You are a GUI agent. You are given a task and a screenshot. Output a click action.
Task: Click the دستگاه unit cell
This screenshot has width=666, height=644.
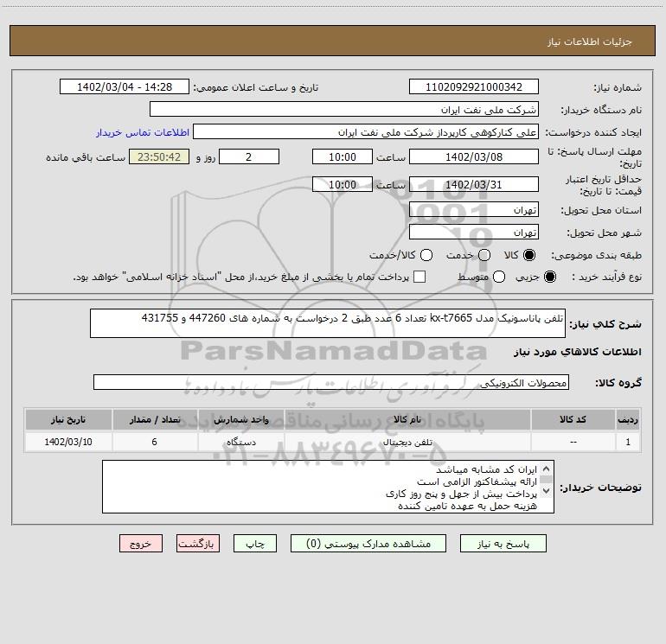[x=240, y=442]
